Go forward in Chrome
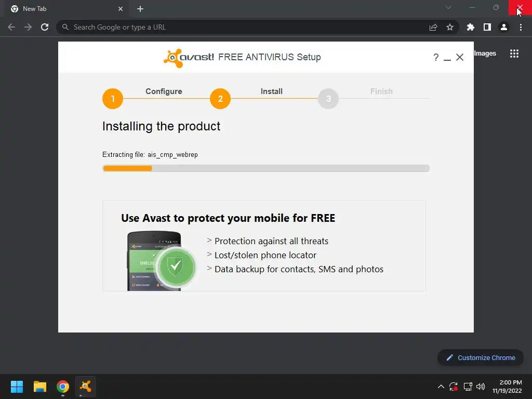The height and width of the screenshot is (399, 532). tap(28, 27)
